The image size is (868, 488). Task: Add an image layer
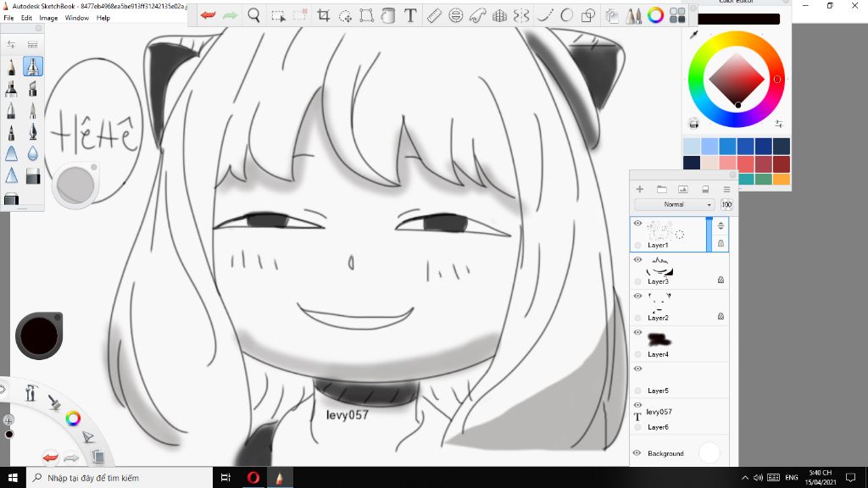[x=683, y=189]
